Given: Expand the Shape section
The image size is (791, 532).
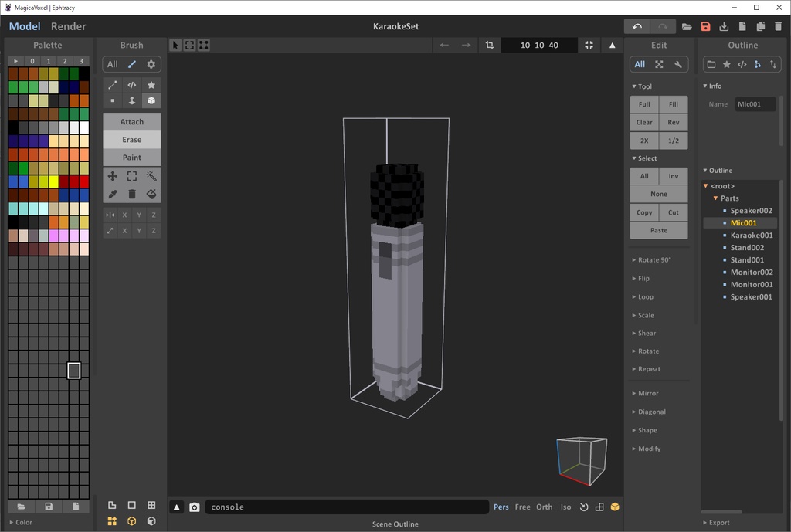Looking at the screenshot, I should click(645, 430).
